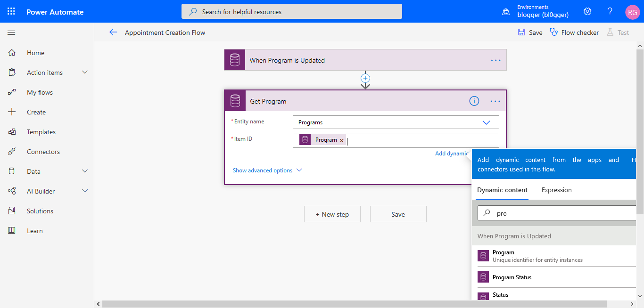Click the Get Program database icon
The image size is (644, 308).
pyautogui.click(x=235, y=101)
